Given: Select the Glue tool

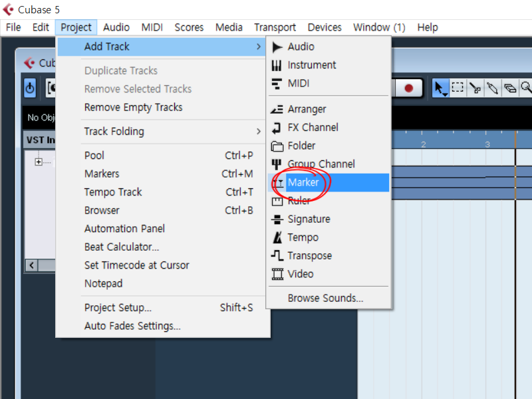Looking at the screenshot, I should pos(492,88).
